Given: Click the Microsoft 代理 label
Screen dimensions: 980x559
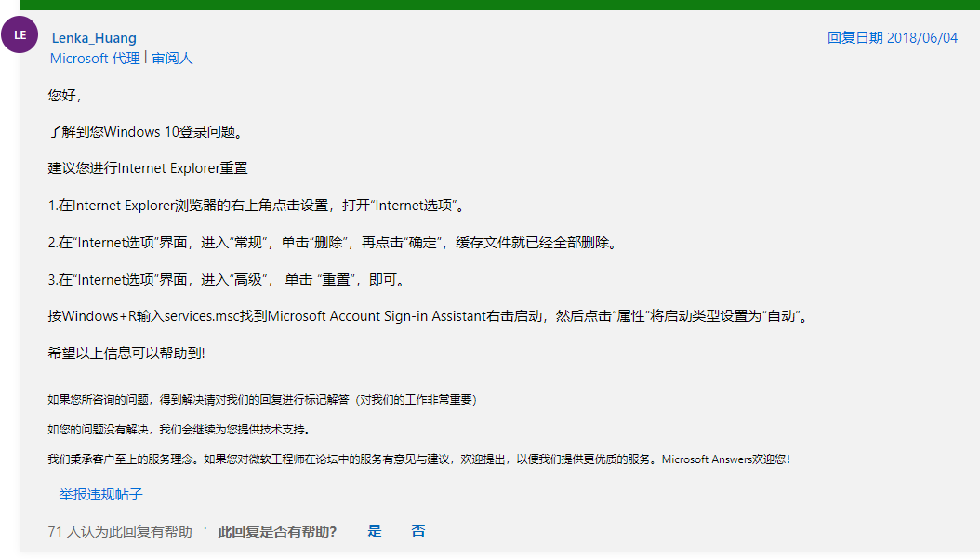Looking at the screenshot, I should coord(95,59).
